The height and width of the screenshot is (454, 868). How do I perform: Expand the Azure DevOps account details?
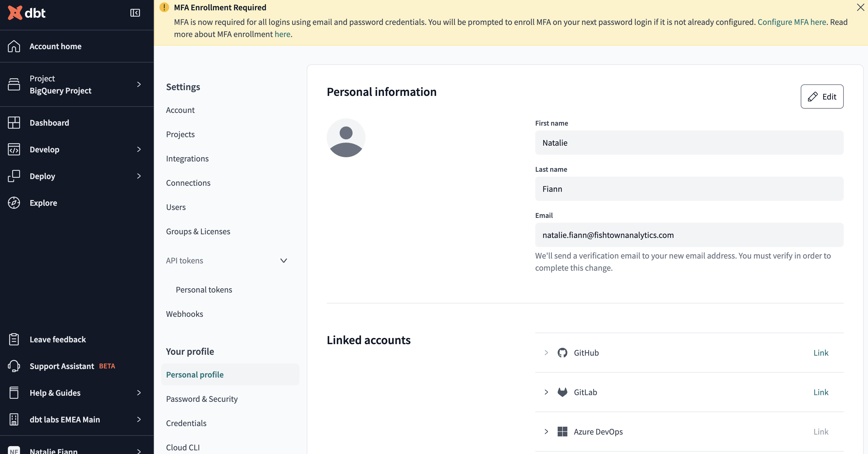(x=546, y=432)
